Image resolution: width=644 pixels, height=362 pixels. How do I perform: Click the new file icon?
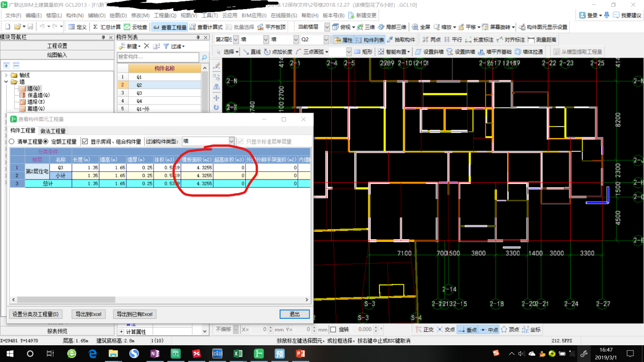click(x=7, y=27)
